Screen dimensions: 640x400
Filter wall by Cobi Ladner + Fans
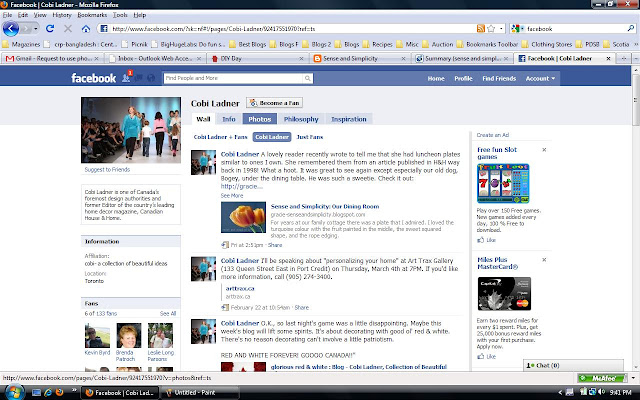pos(221,137)
